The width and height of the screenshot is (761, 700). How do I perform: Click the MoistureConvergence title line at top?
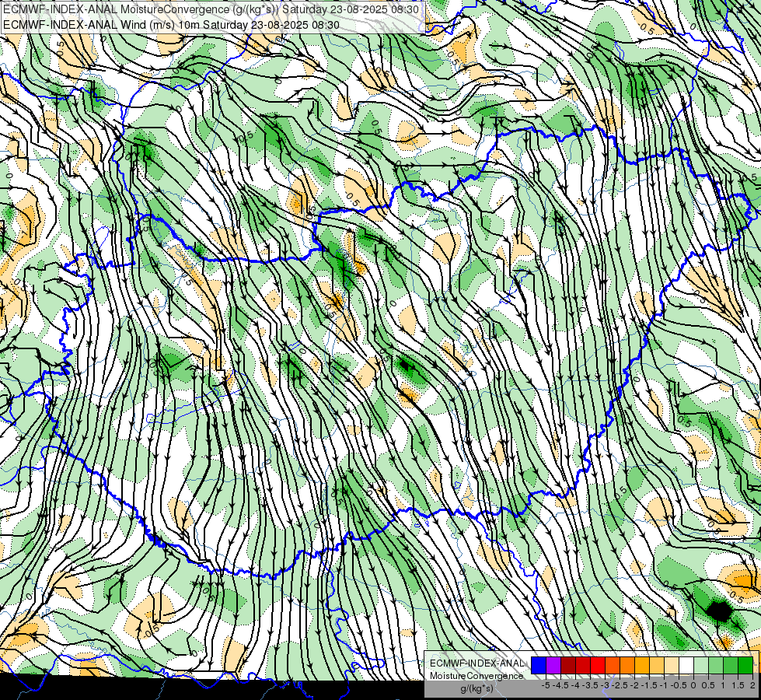[211, 9]
